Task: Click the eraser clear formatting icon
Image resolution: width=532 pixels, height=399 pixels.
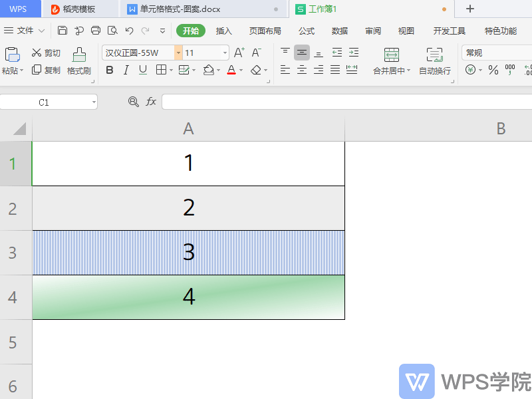Action: tap(256, 70)
